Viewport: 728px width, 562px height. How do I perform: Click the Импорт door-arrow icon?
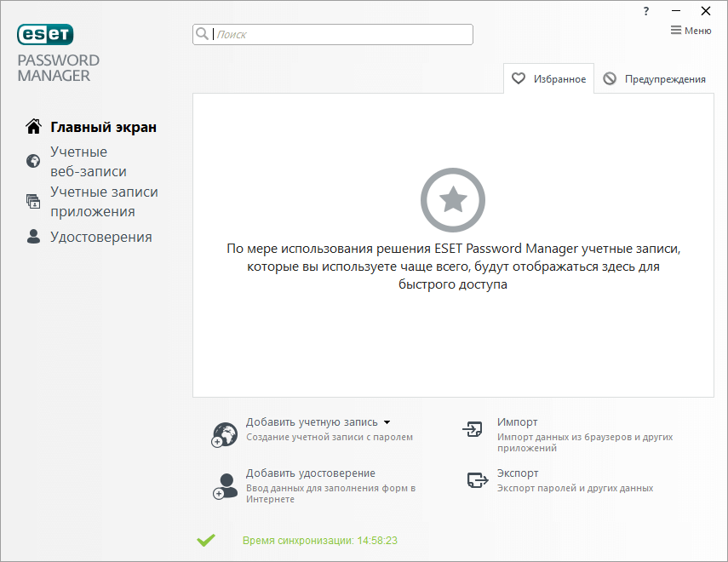pyautogui.click(x=473, y=430)
